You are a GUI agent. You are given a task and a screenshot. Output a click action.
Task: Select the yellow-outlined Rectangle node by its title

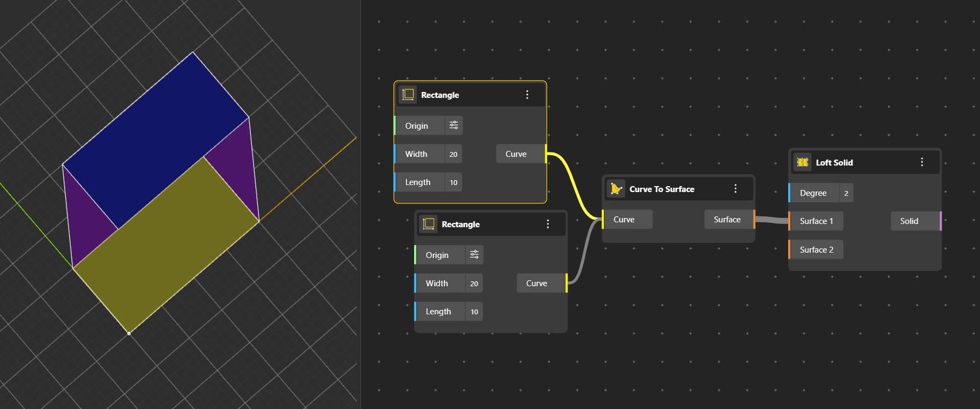coord(440,95)
